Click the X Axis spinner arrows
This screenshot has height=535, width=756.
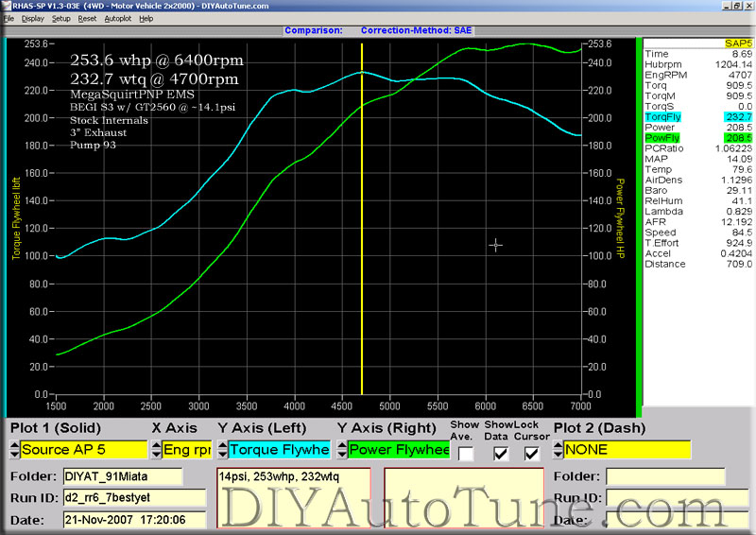[x=156, y=450]
